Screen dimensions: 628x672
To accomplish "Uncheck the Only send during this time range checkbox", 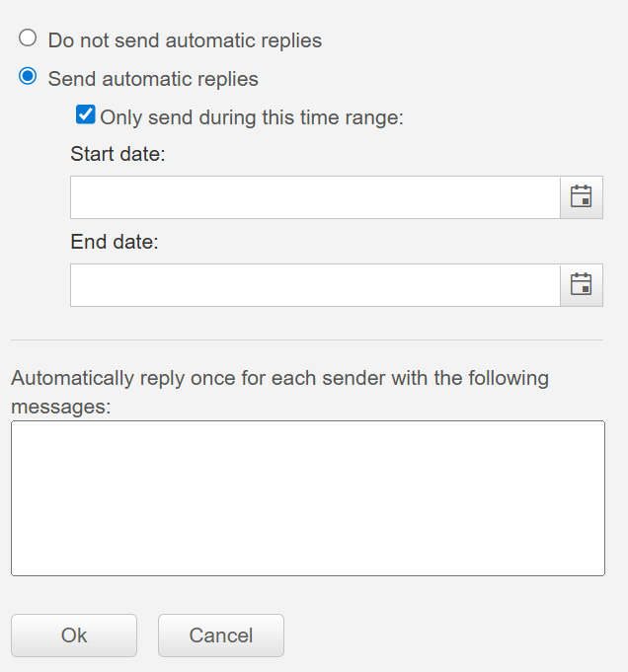I will pos(86,115).
